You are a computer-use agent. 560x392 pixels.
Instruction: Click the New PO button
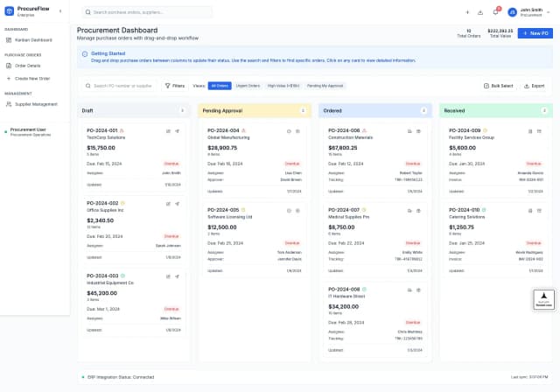(x=535, y=33)
